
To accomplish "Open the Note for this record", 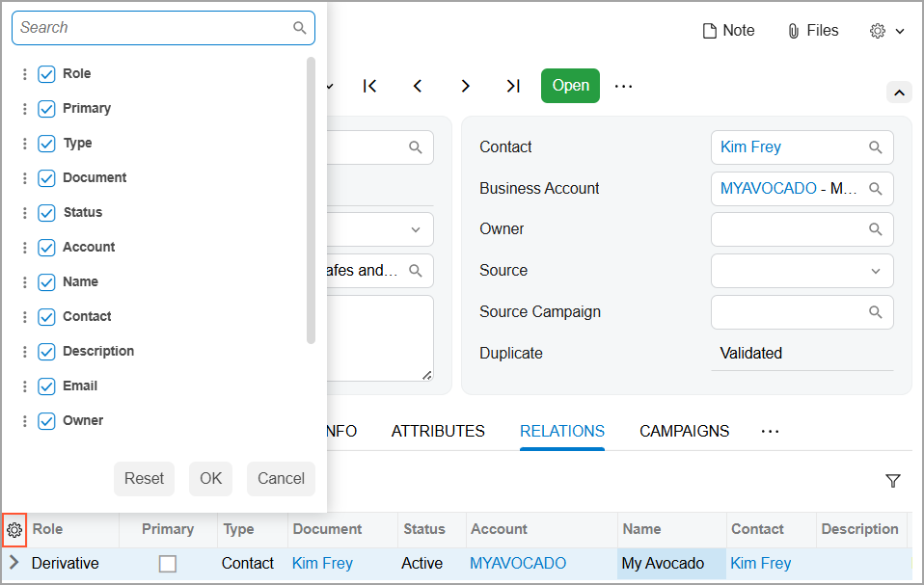I will coord(728,31).
